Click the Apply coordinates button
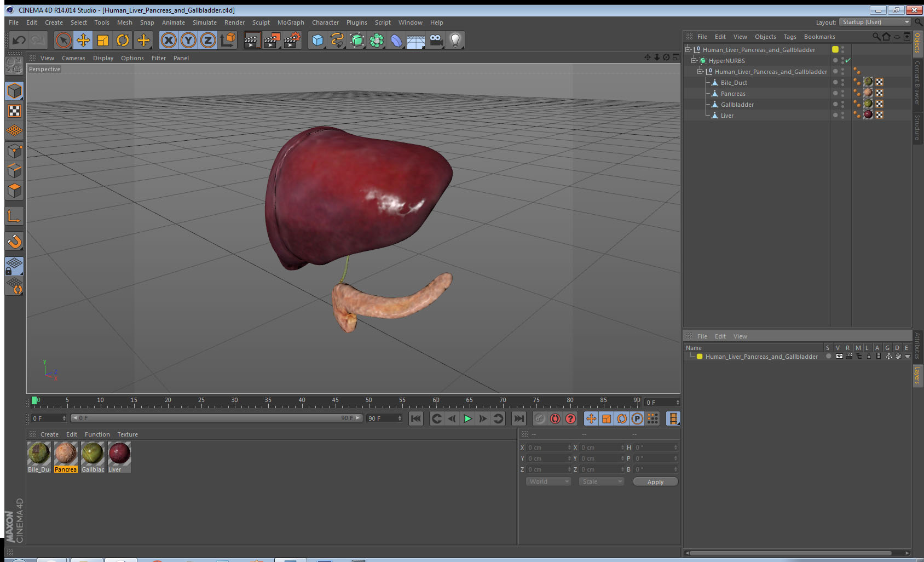 (655, 481)
